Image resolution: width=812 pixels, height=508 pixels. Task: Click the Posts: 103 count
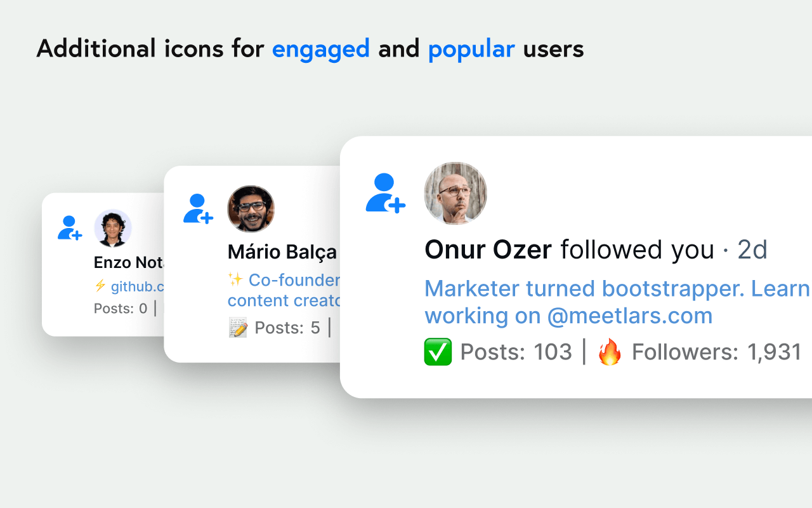(x=516, y=352)
